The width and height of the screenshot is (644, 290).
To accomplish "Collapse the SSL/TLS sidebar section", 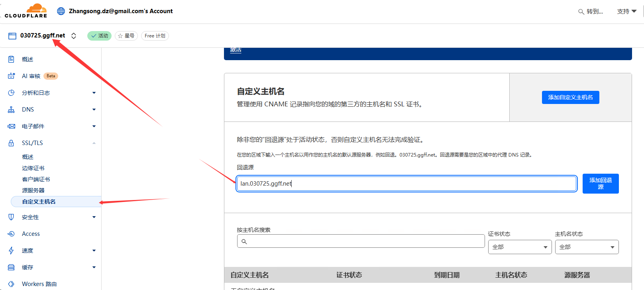I will [94, 143].
